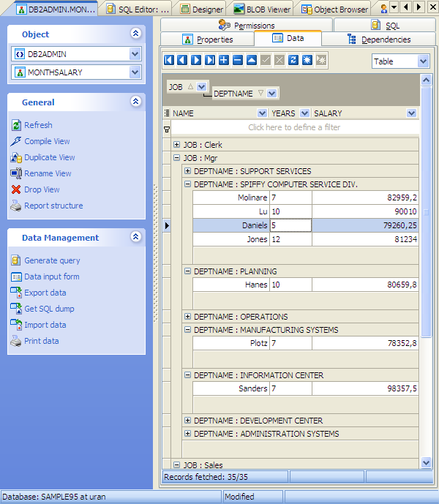Click the Export data icon
This screenshot has width=439, height=504.
click(16, 293)
